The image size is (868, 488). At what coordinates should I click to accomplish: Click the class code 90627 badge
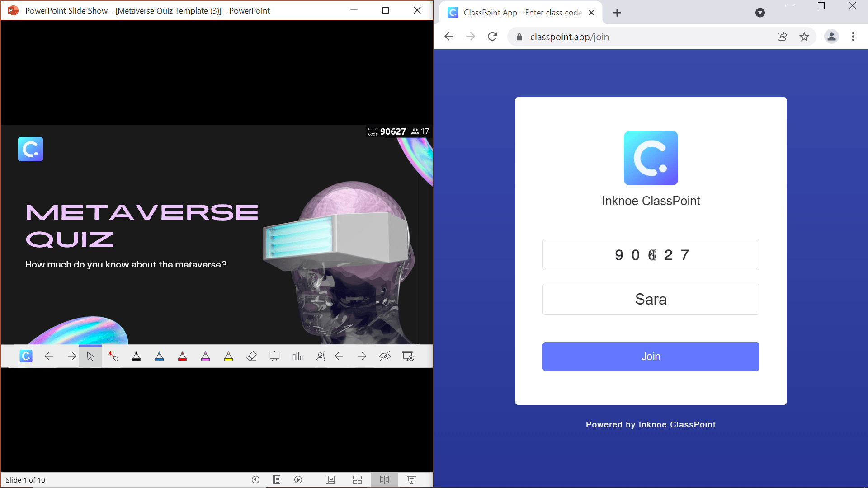[x=387, y=131]
